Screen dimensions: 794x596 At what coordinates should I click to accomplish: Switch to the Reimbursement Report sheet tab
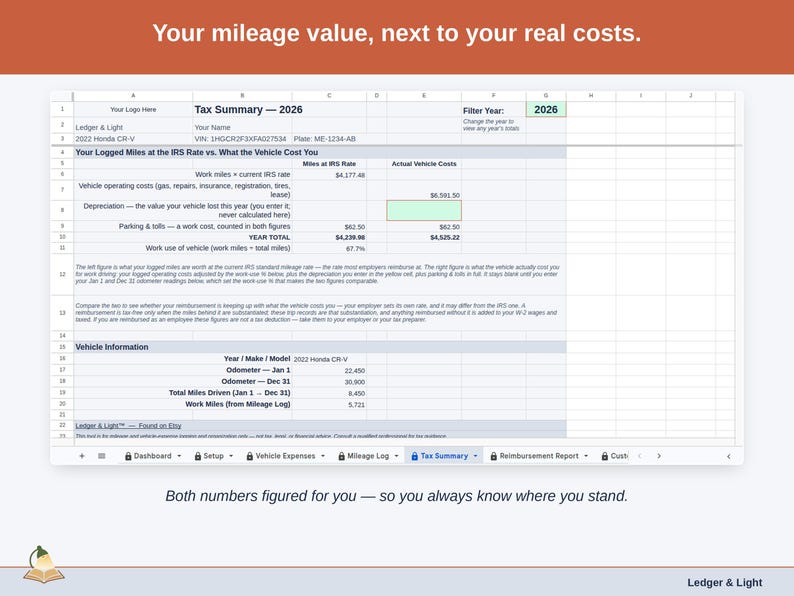pos(539,456)
